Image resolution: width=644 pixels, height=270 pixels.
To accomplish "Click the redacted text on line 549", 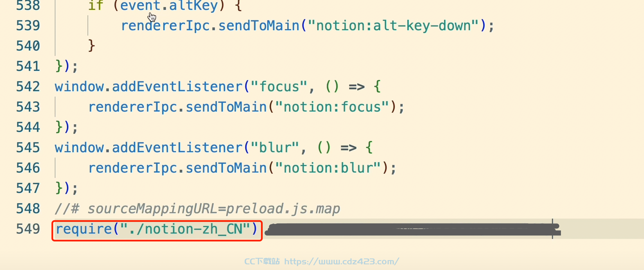I will pos(413,229).
